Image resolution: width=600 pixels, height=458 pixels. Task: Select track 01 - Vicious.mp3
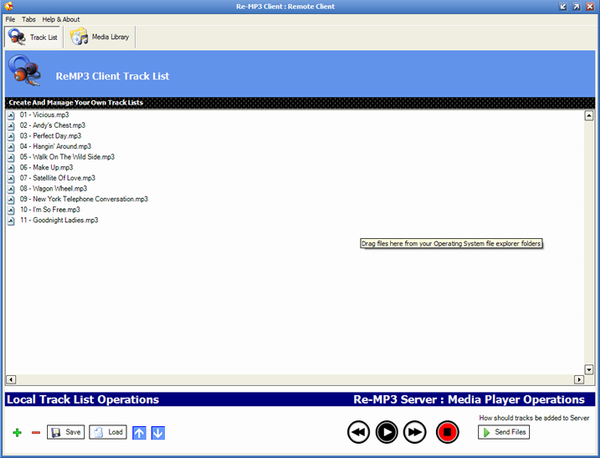pyautogui.click(x=44, y=115)
